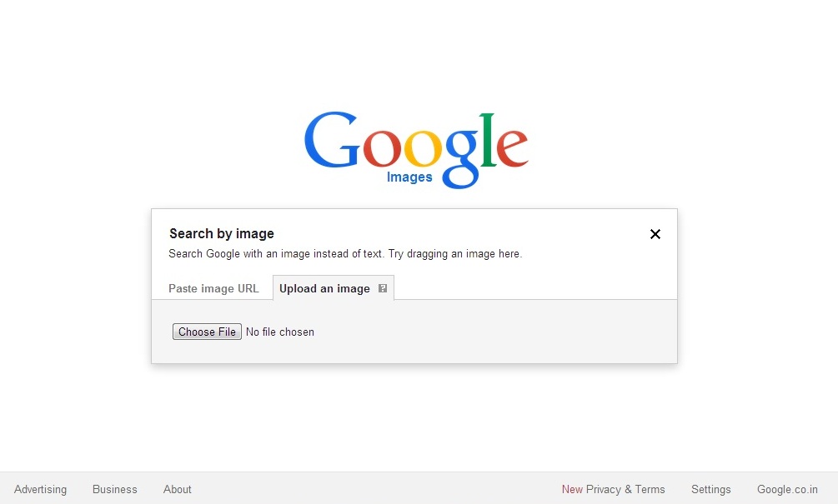Click the blue capital G in logo

coord(332,140)
